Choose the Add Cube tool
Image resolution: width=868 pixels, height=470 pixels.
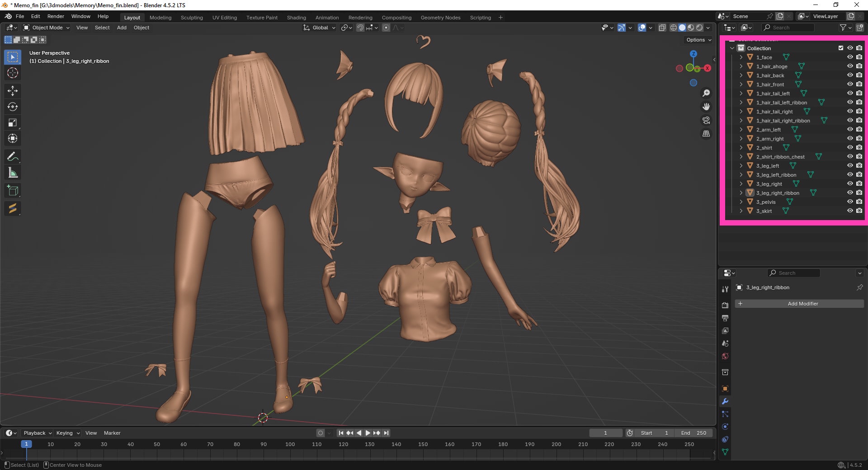pos(13,191)
